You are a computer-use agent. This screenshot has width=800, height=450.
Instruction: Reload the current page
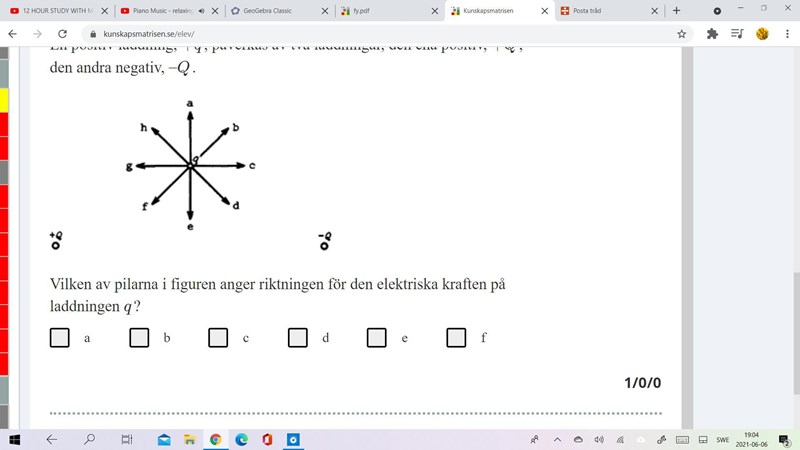pos(62,33)
